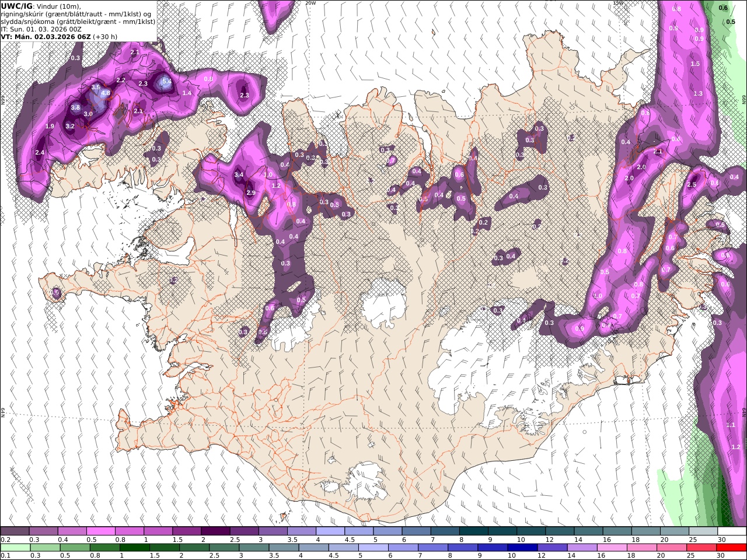Click the '(+30 h)' forecast offset text
Image resolution: width=747 pixels, height=560 pixels.
pos(105,36)
